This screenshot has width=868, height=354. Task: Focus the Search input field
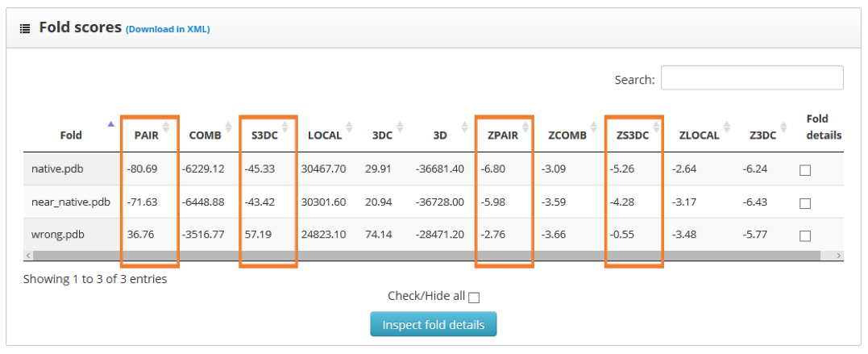pyautogui.click(x=752, y=77)
